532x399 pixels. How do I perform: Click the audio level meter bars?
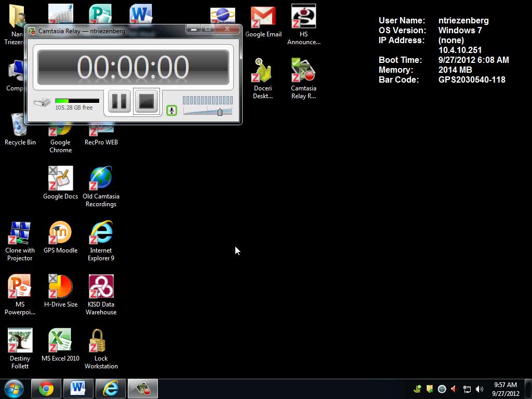pyautogui.click(x=208, y=100)
